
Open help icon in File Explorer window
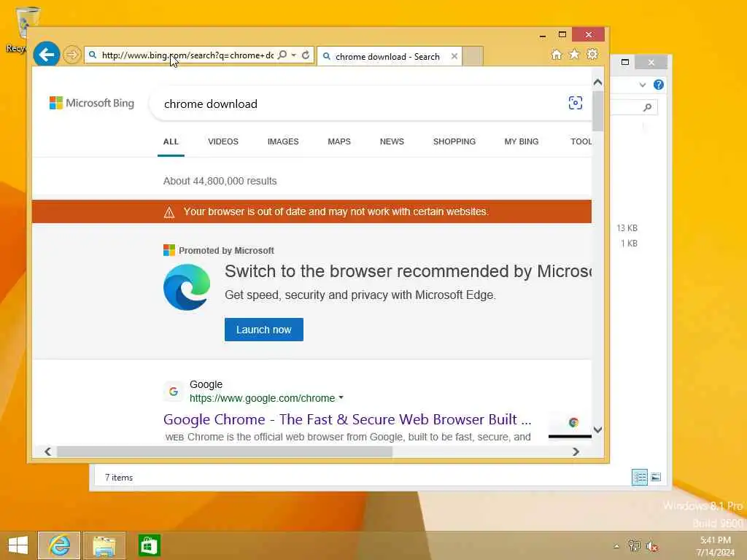[x=659, y=85]
